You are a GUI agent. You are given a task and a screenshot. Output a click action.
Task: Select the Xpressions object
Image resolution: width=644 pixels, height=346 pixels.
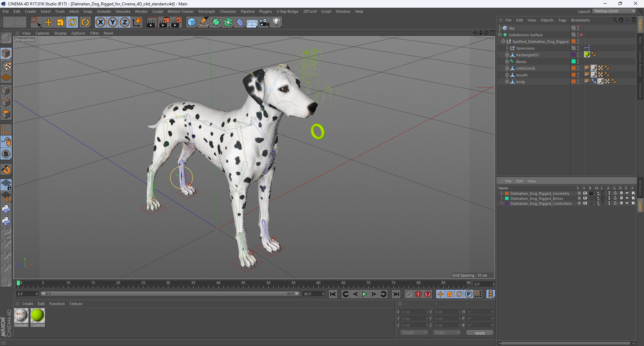click(x=525, y=48)
